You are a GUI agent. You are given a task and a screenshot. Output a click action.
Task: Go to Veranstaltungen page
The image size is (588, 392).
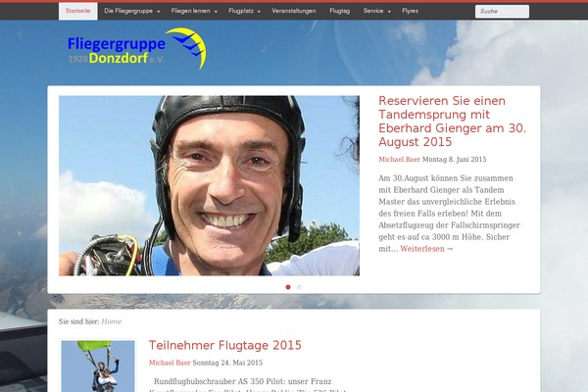(x=294, y=11)
